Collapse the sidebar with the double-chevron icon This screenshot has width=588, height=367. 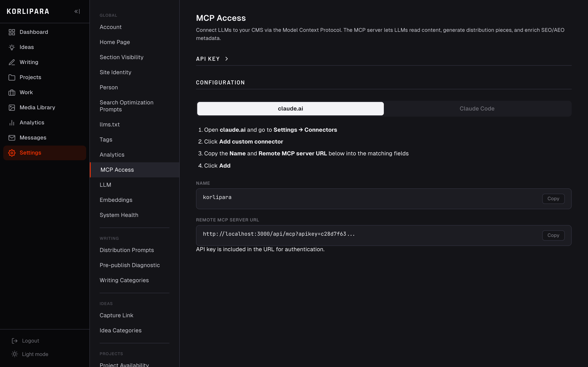(77, 11)
